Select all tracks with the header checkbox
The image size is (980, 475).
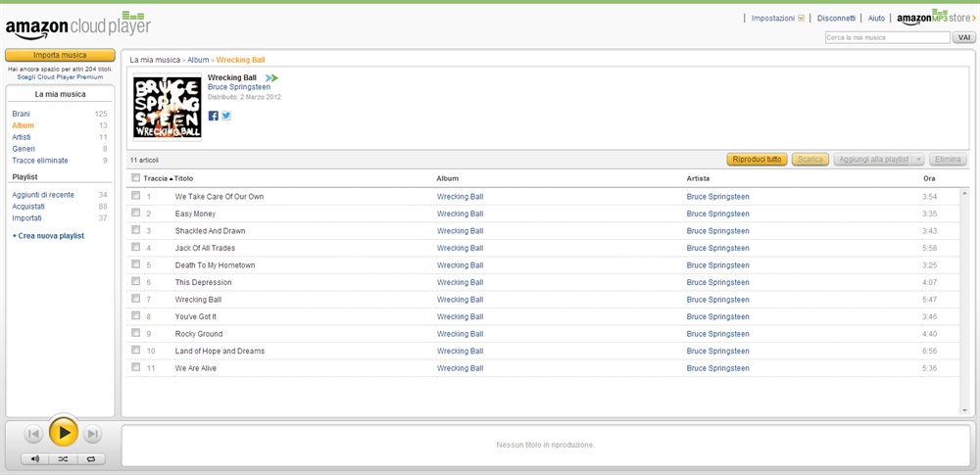135,178
